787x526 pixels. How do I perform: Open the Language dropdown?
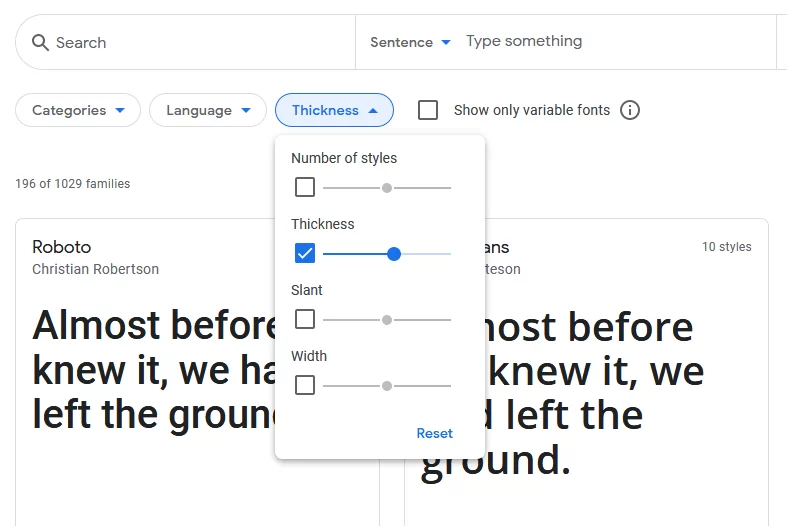[208, 110]
